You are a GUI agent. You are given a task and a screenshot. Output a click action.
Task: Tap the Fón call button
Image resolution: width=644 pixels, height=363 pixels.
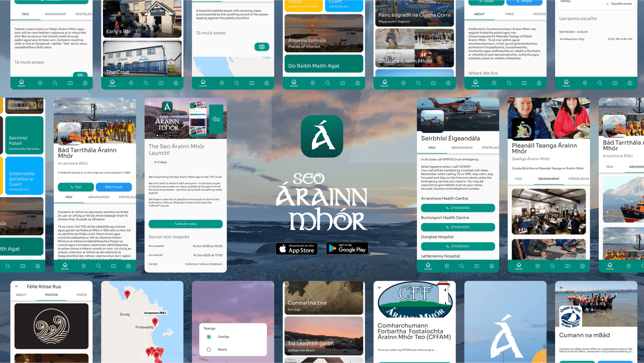(x=76, y=187)
